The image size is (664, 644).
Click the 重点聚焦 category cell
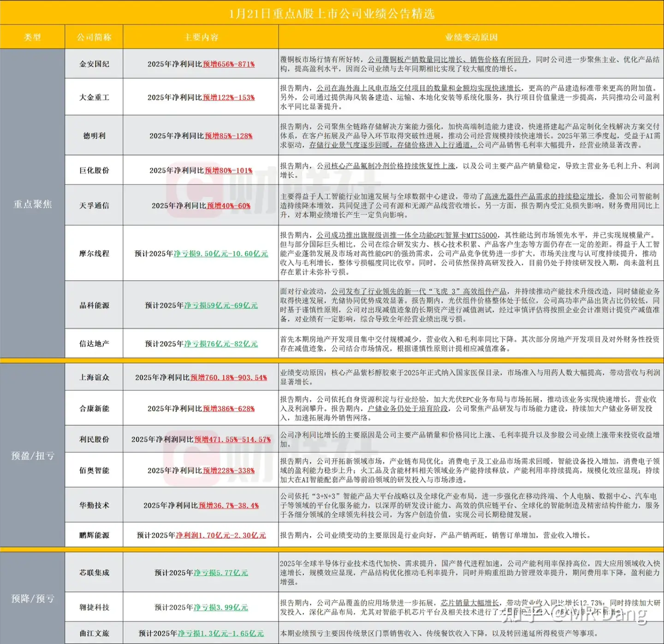click(32, 204)
